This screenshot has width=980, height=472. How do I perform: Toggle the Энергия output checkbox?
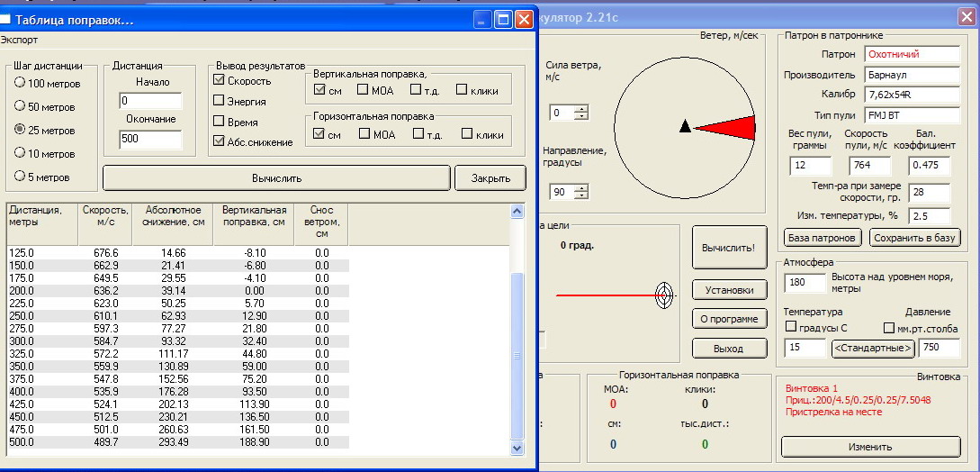pos(219,101)
